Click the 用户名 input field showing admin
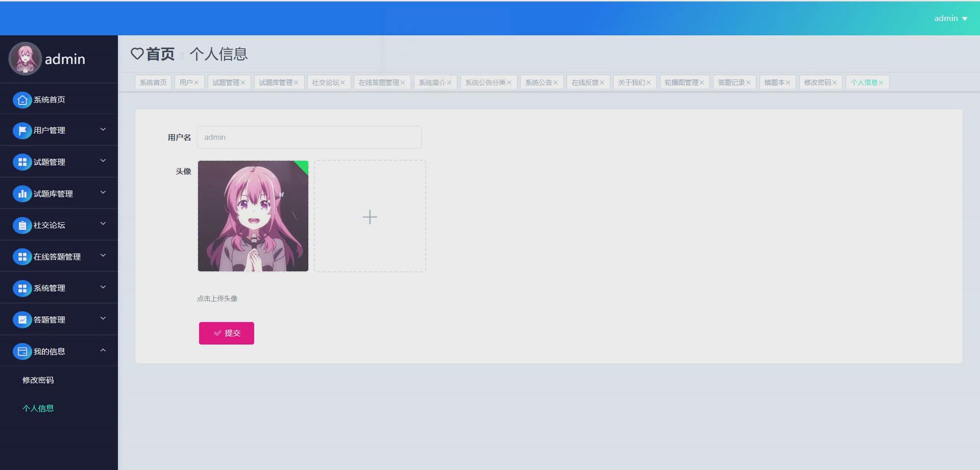Viewport: 980px width, 470px height. click(x=309, y=137)
